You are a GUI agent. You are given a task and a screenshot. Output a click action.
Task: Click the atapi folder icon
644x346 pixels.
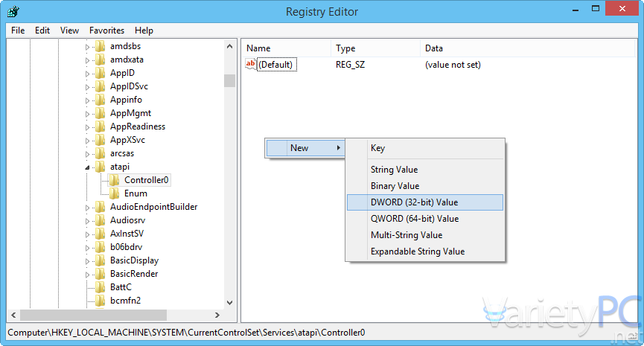[101, 167]
